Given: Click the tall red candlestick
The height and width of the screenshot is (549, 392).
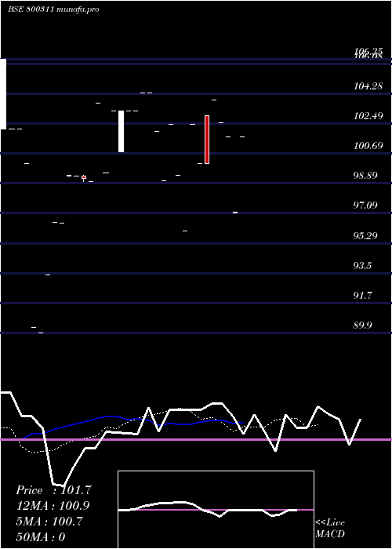Looking at the screenshot, I should 207,140.
